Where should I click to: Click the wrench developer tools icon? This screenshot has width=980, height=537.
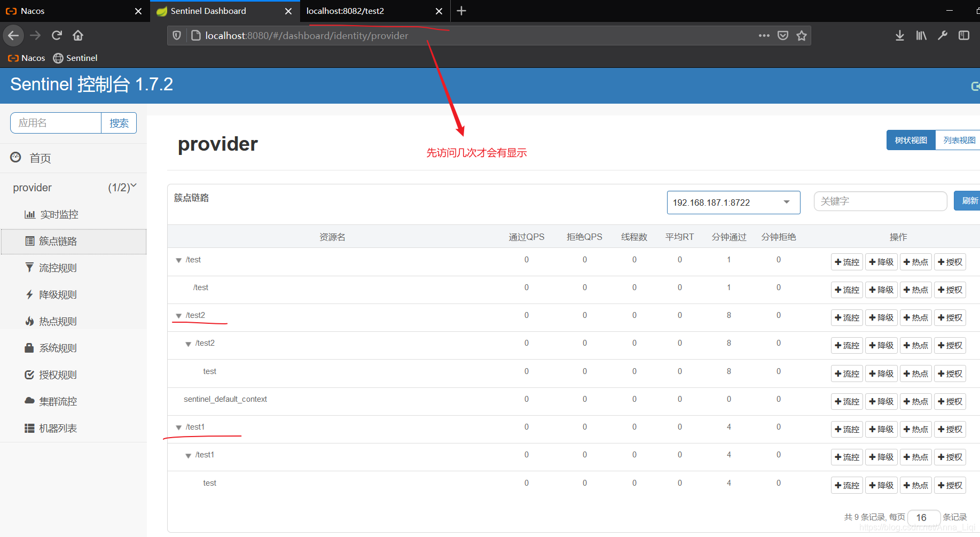pyautogui.click(x=943, y=35)
